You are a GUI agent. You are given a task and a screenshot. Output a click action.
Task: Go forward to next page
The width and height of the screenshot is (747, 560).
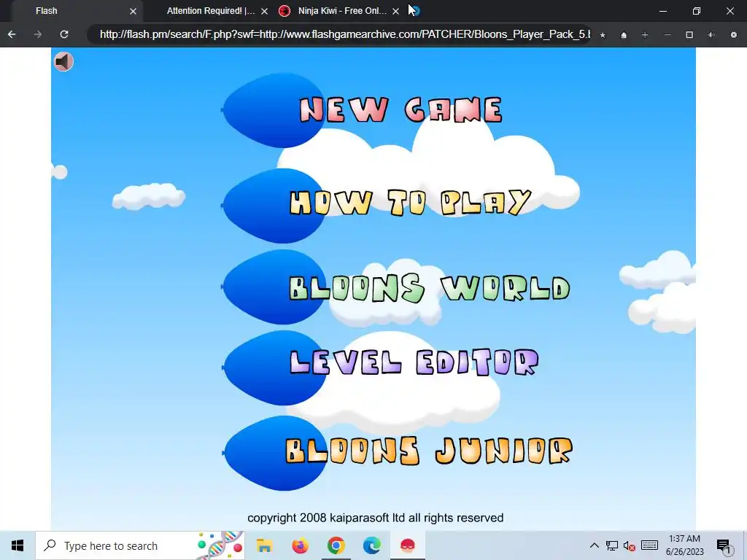pos(38,34)
